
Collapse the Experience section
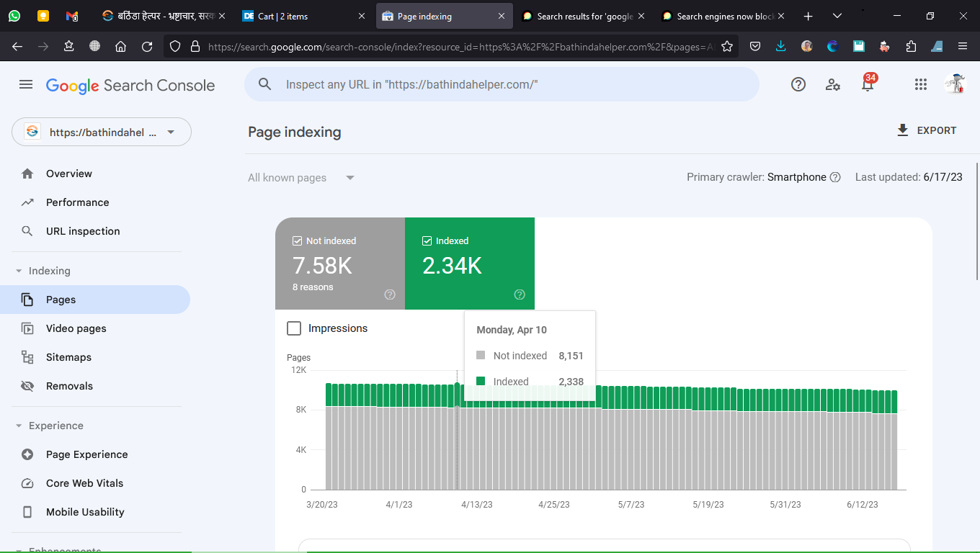point(19,426)
